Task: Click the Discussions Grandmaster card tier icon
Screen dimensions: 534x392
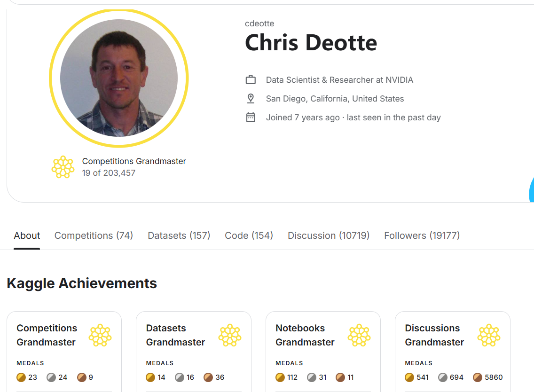Action: [489, 335]
